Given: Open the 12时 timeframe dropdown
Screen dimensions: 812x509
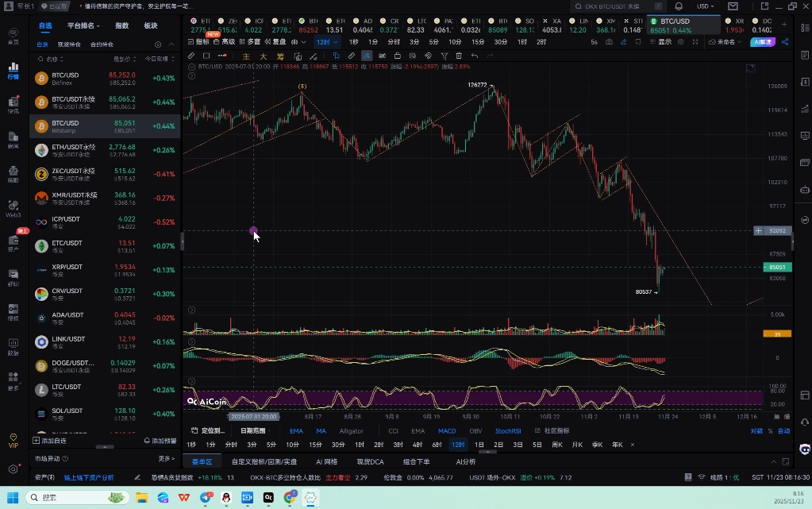Looking at the screenshot, I should (x=326, y=41).
